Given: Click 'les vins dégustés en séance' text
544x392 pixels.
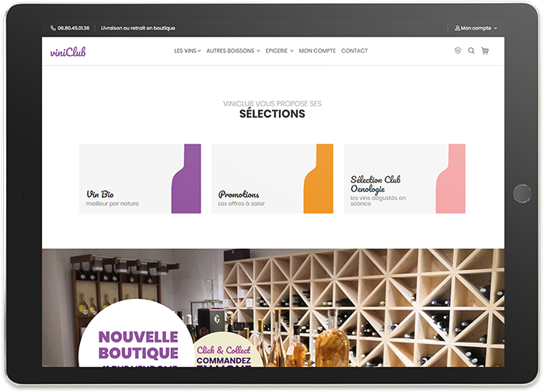Looking at the screenshot, I should pyautogui.click(x=378, y=201).
